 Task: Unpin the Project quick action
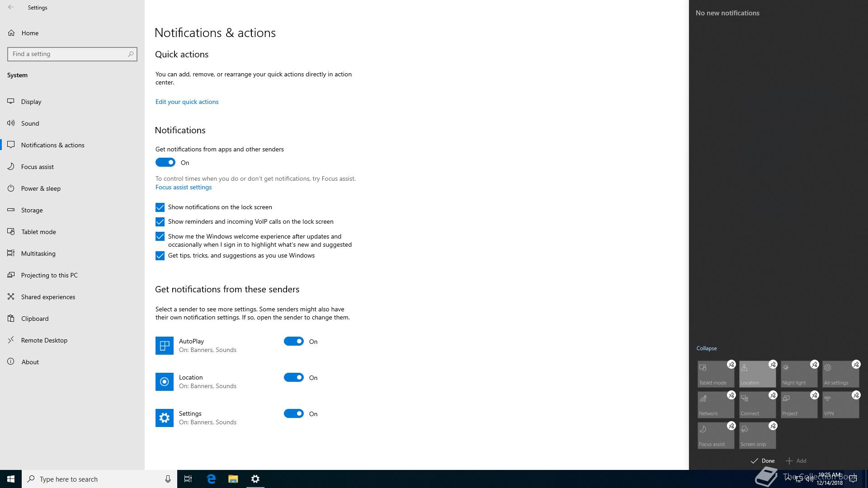click(x=814, y=395)
